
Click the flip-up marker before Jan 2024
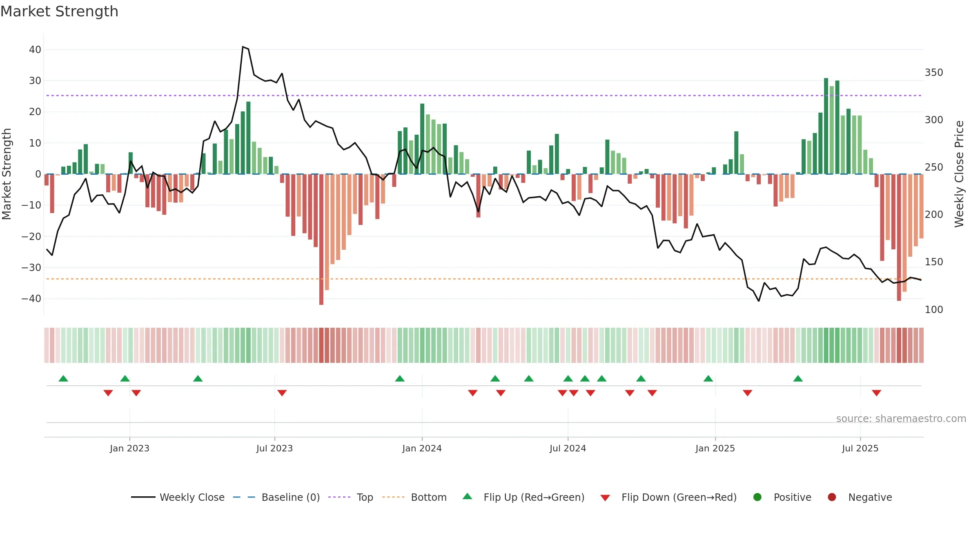tap(400, 378)
